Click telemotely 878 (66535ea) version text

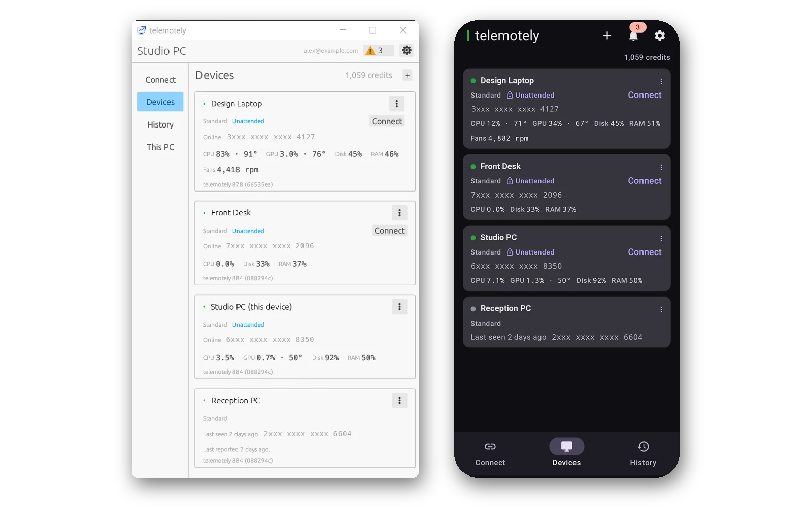238,185
